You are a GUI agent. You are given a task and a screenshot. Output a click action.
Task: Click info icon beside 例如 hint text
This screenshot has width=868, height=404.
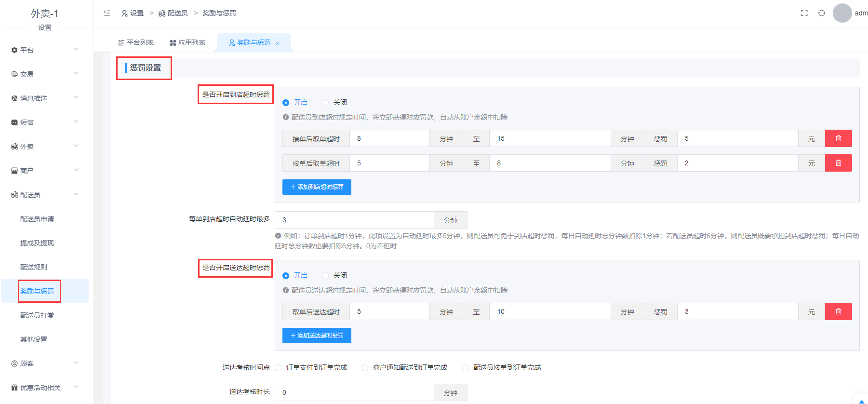click(x=278, y=236)
